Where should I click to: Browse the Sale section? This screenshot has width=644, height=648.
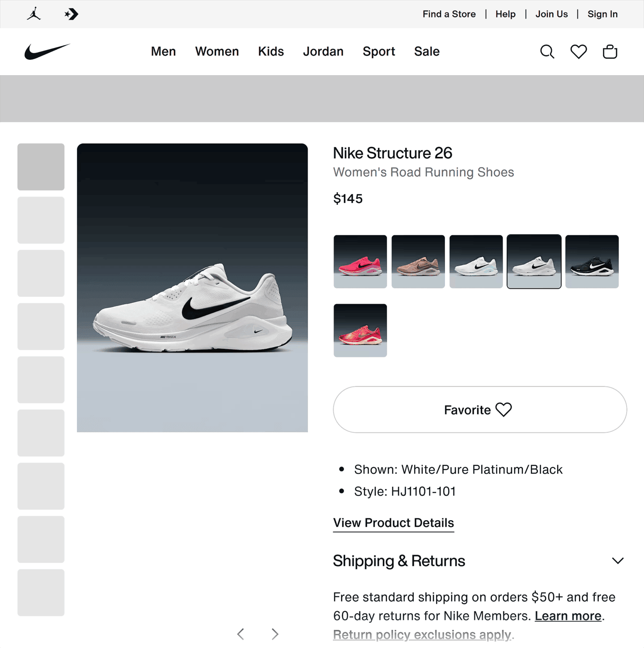pos(426,51)
